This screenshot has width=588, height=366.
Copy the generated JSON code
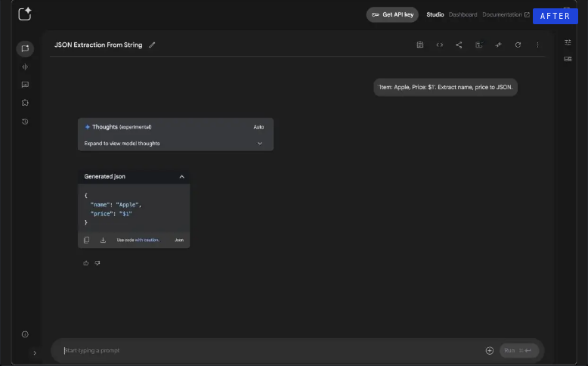[x=87, y=240]
